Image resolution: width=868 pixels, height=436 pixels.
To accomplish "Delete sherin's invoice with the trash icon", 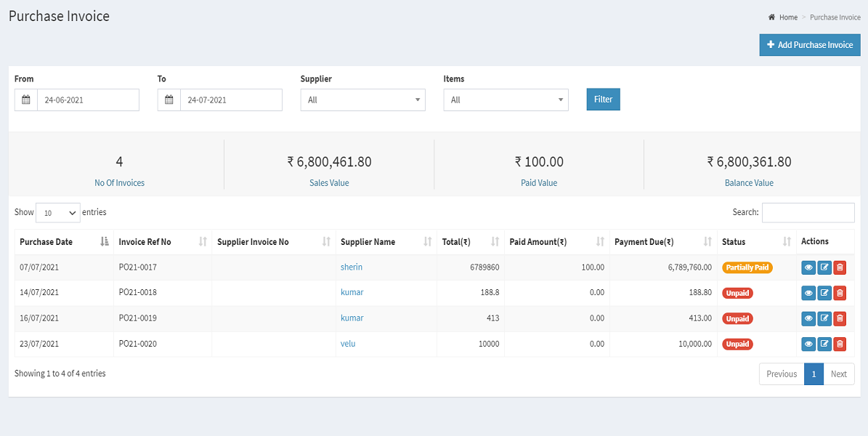I will pyautogui.click(x=840, y=267).
